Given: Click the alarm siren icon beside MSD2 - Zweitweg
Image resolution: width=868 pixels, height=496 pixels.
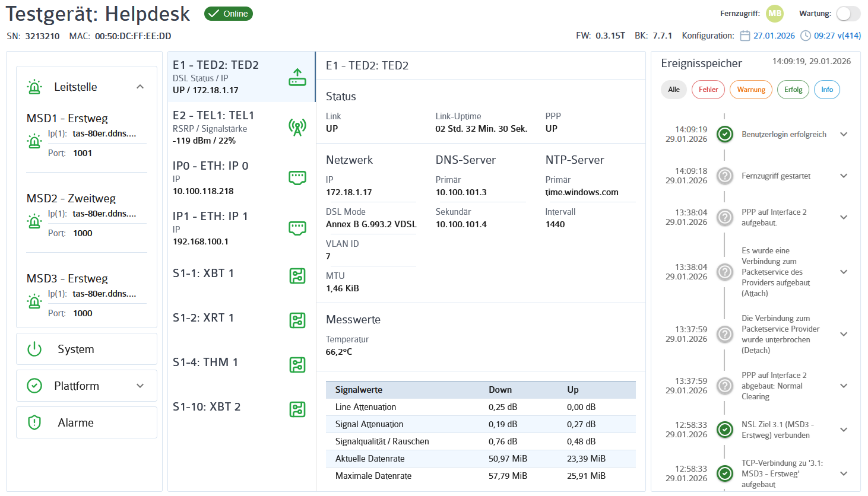Looking at the screenshot, I should click(x=34, y=221).
